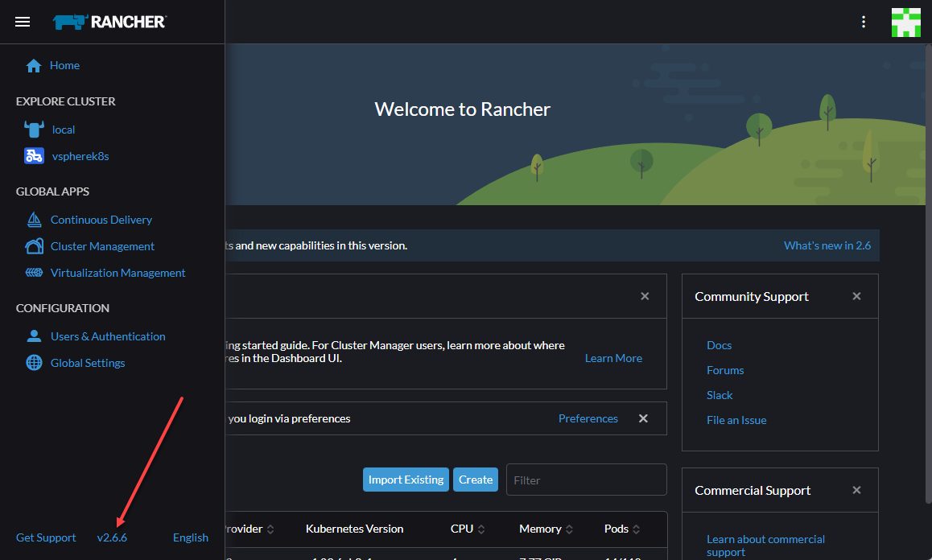Open the user avatar menu
932x560 pixels.
point(905,22)
